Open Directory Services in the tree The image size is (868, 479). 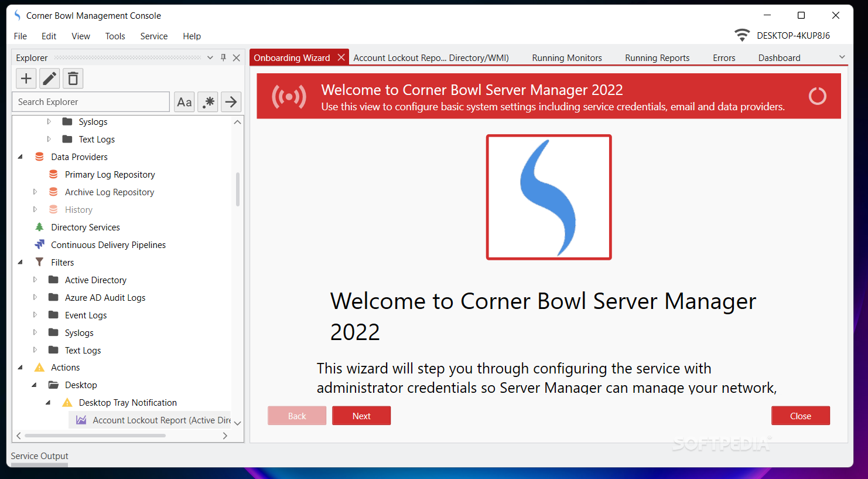point(86,227)
